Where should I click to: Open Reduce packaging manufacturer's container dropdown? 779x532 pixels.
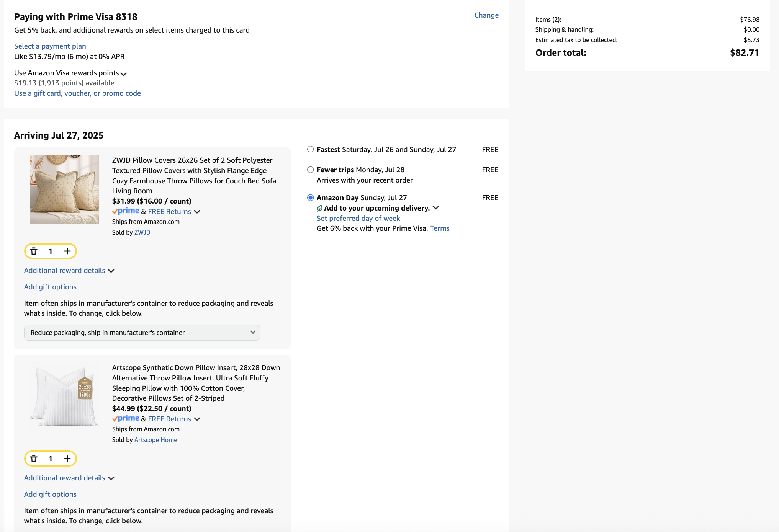142,333
